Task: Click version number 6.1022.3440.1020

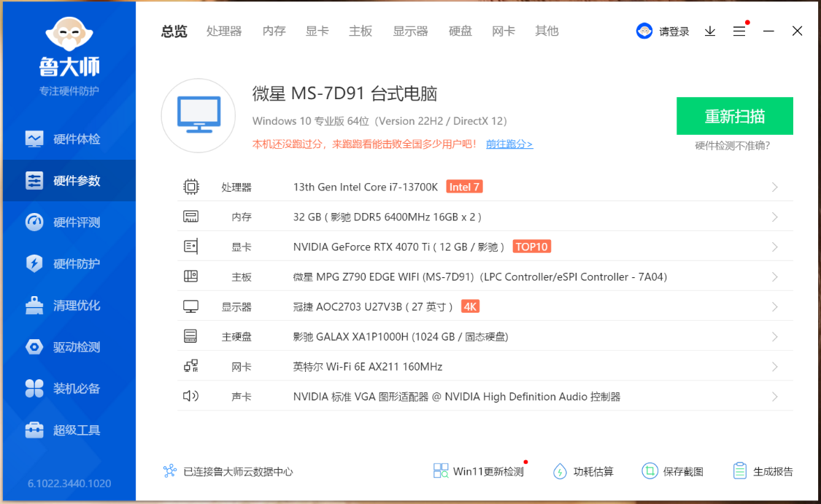Action: [69, 484]
